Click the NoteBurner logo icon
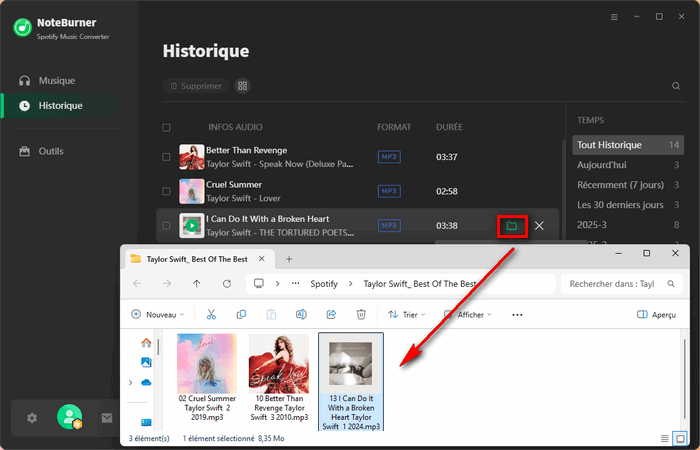 point(22,28)
